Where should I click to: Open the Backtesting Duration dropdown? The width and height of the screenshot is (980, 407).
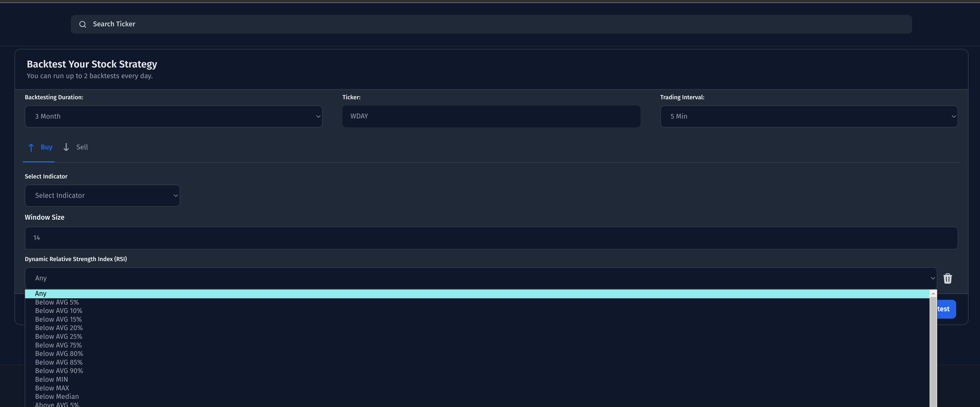(174, 116)
